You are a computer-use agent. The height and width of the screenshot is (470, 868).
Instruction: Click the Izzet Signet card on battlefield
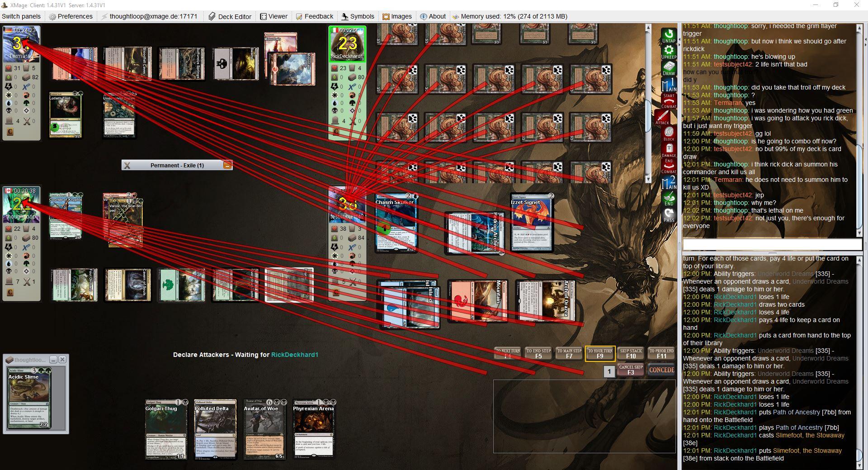point(532,222)
